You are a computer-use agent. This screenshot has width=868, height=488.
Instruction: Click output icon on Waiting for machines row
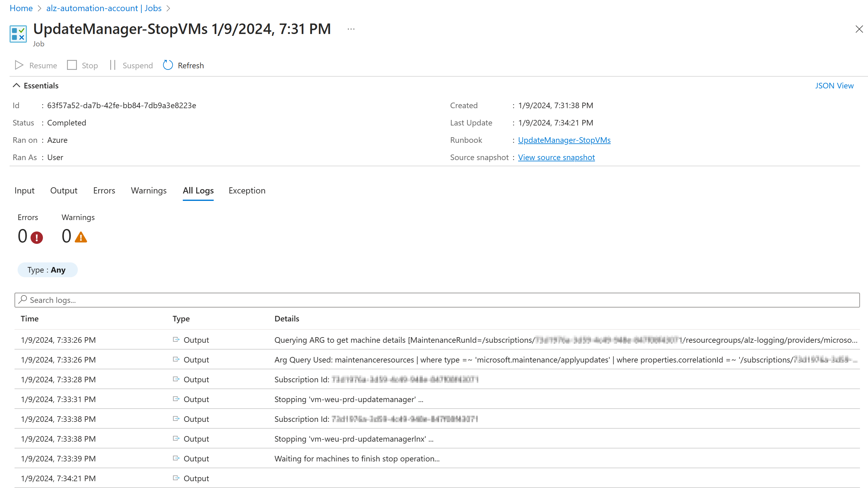pos(176,458)
